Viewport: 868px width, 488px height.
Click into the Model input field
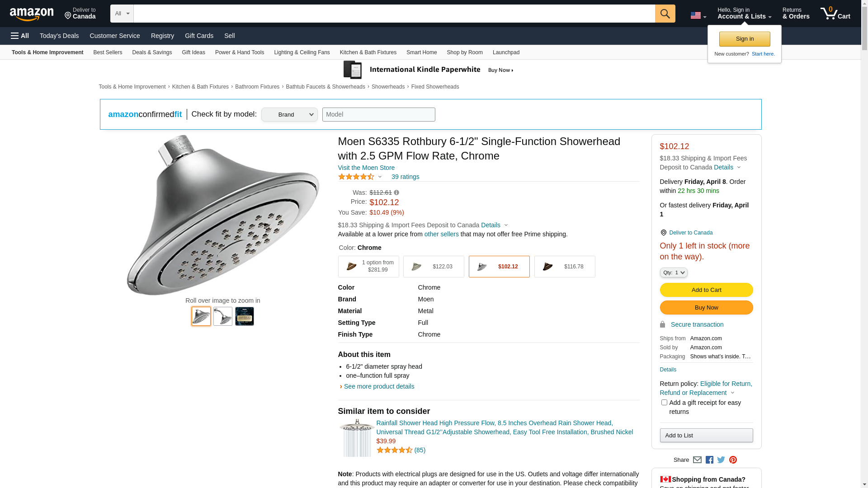tap(378, 115)
